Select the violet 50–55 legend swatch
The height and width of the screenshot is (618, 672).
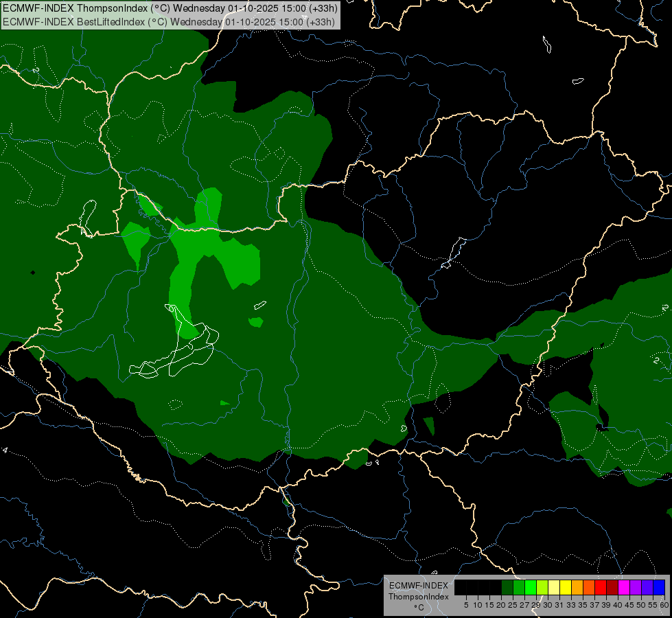click(647, 587)
